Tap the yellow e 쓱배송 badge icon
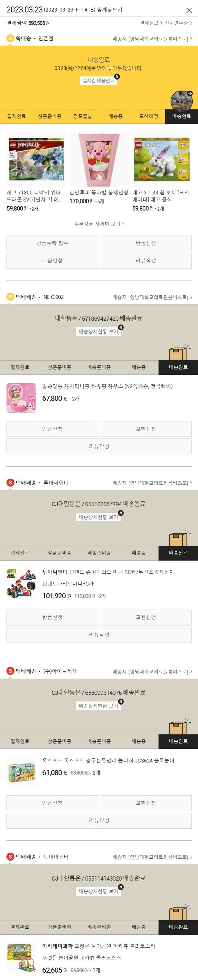This screenshot has width=198, height=980. tap(11, 39)
